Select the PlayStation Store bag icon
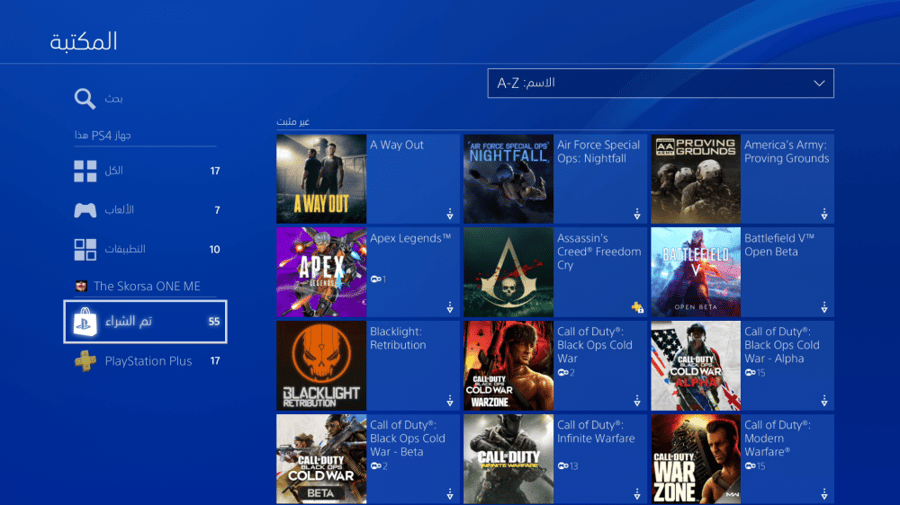900x505 pixels. 85,322
